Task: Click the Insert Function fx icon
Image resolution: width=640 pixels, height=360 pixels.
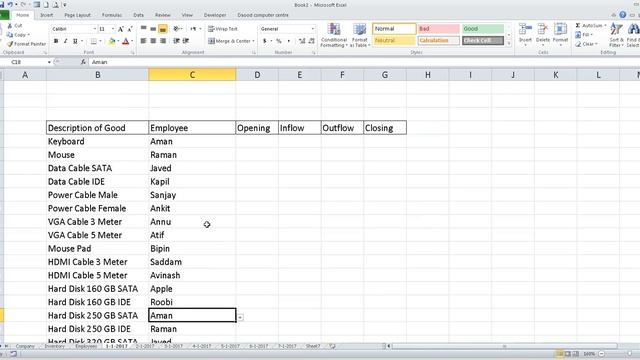Action: pos(83,62)
